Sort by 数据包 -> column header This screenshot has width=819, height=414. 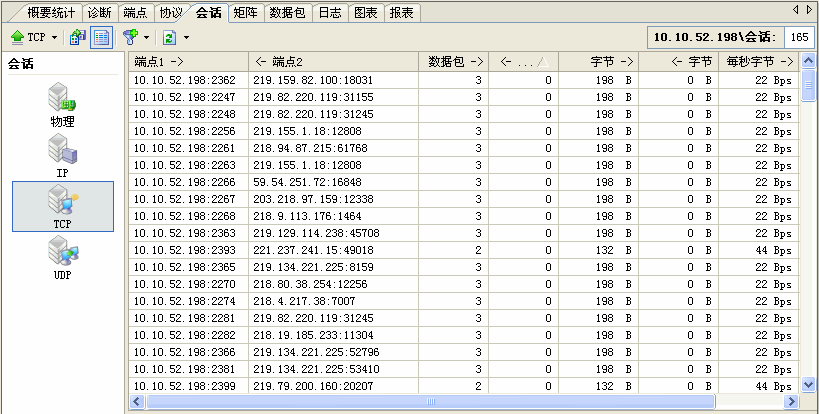pyautogui.click(x=453, y=62)
